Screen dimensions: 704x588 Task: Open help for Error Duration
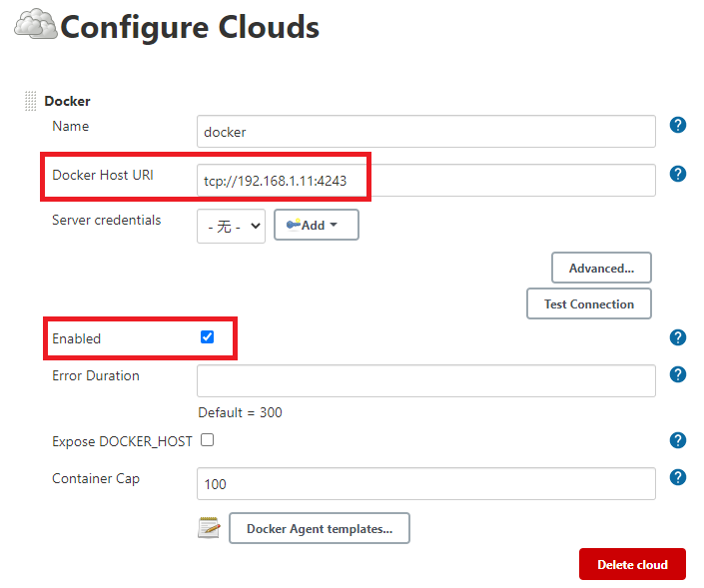[677, 374]
